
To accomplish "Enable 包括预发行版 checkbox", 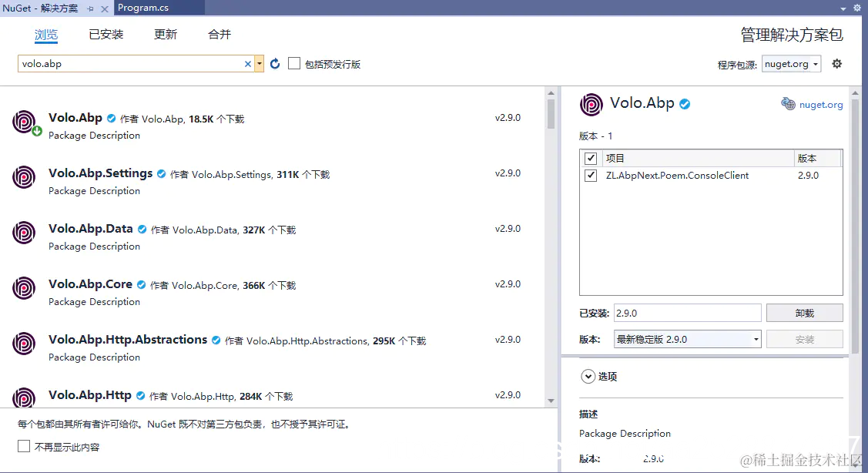I will click(x=294, y=63).
